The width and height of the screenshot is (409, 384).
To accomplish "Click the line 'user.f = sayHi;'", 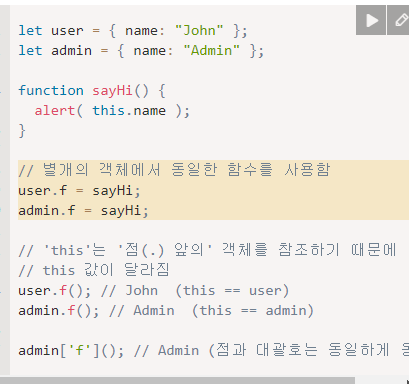I will click(79, 191).
